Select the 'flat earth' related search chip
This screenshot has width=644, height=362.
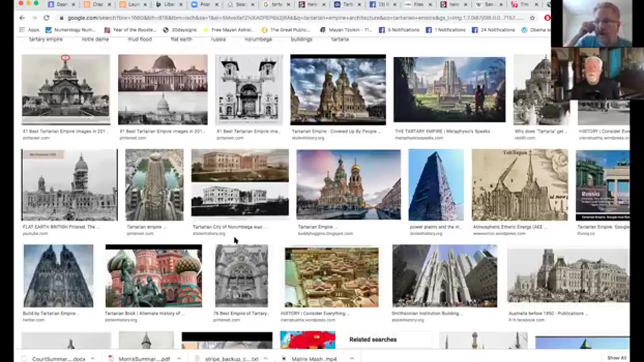tap(182, 39)
